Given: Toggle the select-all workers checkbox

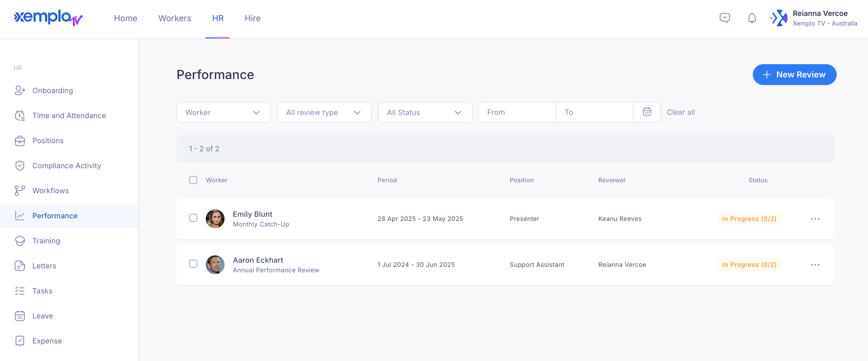Looking at the screenshot, I should click(x=193, y=180).
